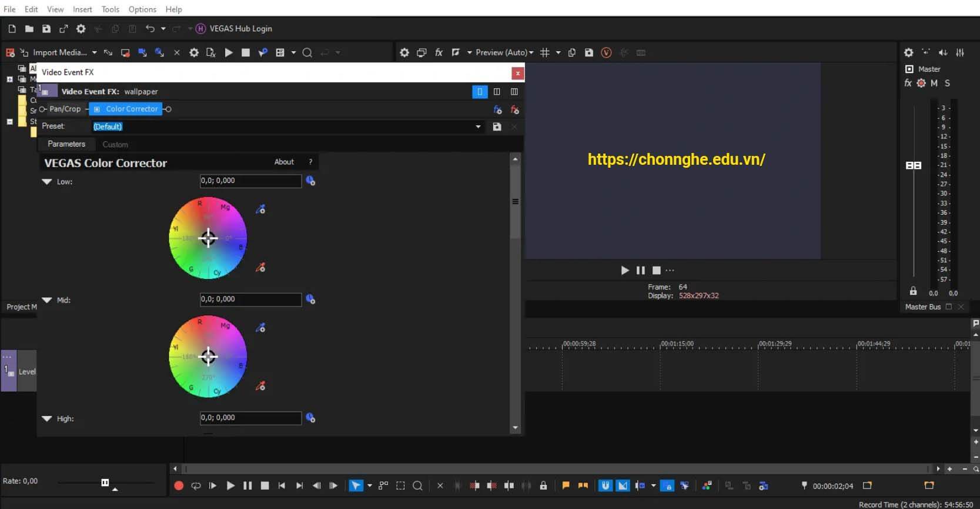Open the Import Media dropdown arrow

[94, 52]
